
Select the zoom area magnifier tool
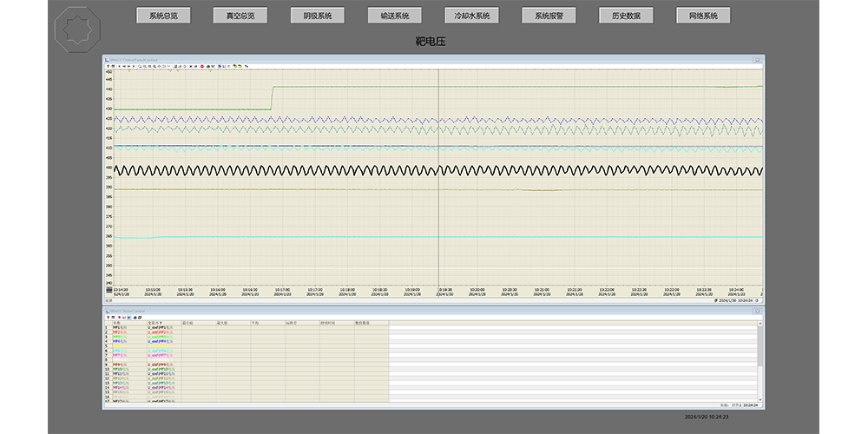pyautogui.click(x=140, y=66)
